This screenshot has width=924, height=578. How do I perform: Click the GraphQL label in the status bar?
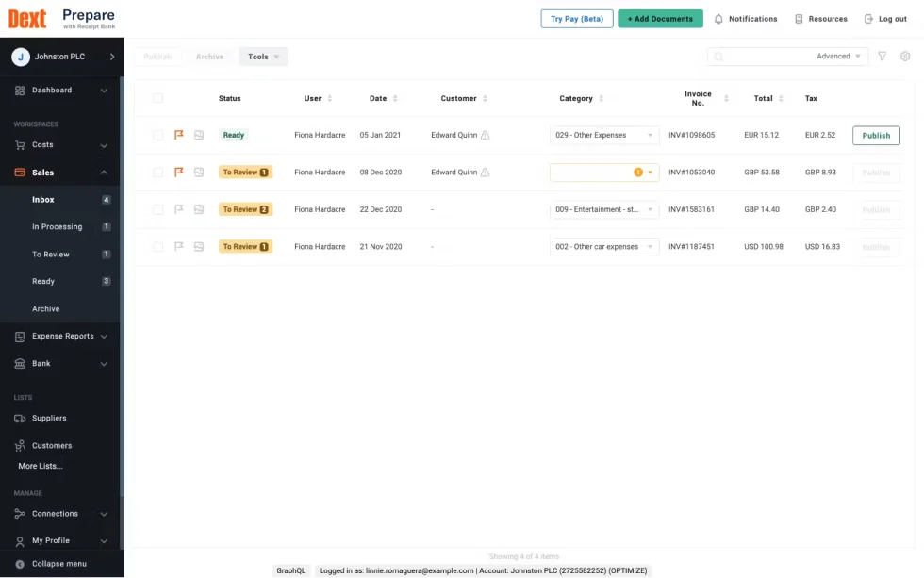click(291, 570)
